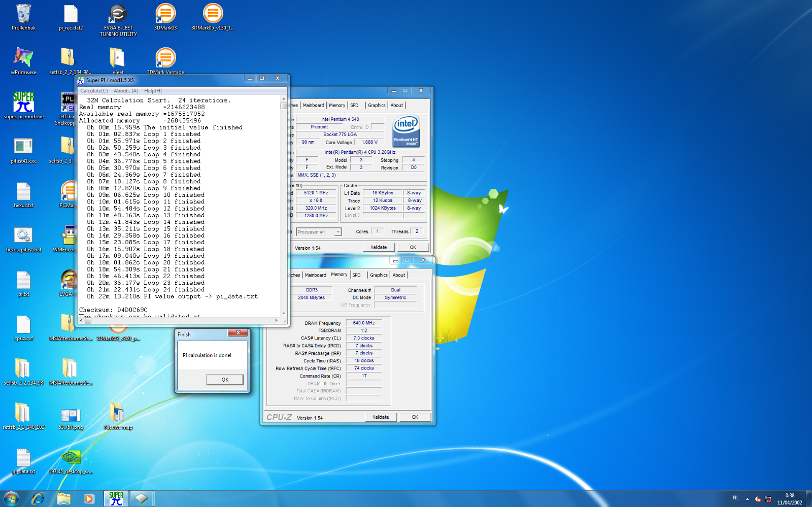Switch to Mainboard tab in CPU-Z CPU window
The width and height of the screenshot is (812, 507).
pyautogui.click(x=313, y=106)
